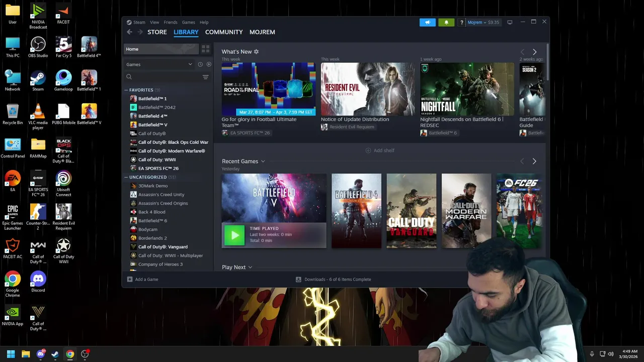Select EA SPORTS FC 26 in favorites
This screenshot has height=362, width=644.
point(158,168)
